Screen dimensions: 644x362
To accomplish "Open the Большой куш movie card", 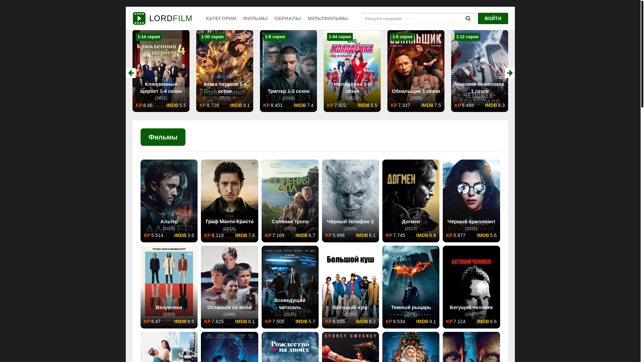I will coord(351,287).
